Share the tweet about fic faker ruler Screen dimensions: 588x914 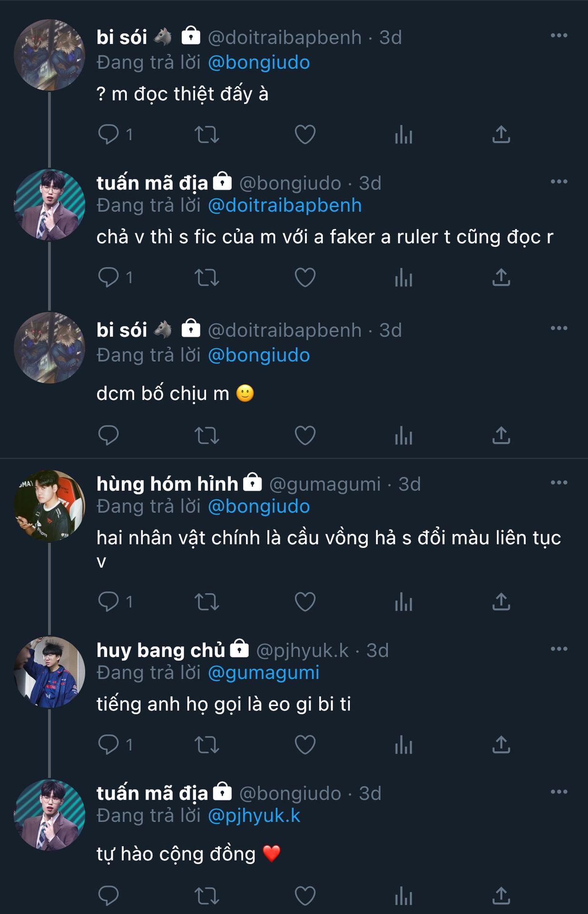501,278
